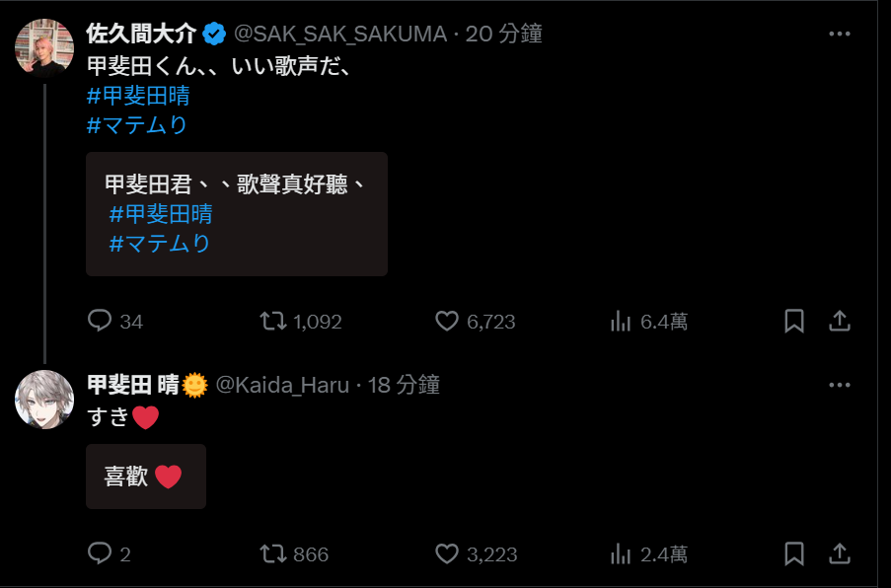The width and height of the screenshot is (891, 588).
Task: Open more options for 甲斐田晴's reply
Action: (x=839, y=385)
